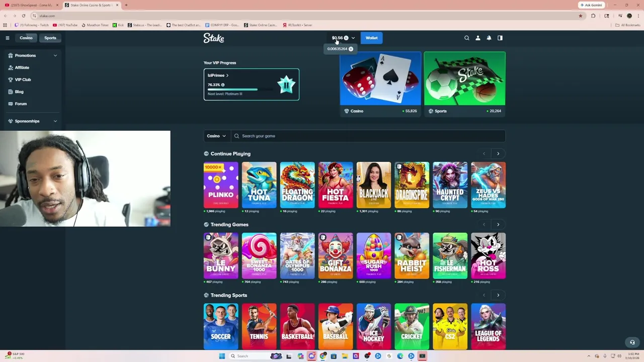Show next Trending Sports
This screenshot has width=644, height=362.
click(498, 296)
